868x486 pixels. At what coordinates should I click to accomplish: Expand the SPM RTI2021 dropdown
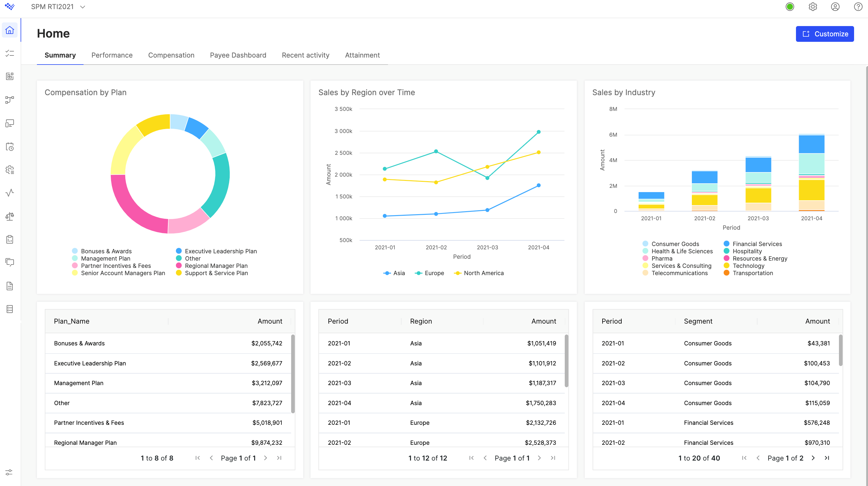83,7
